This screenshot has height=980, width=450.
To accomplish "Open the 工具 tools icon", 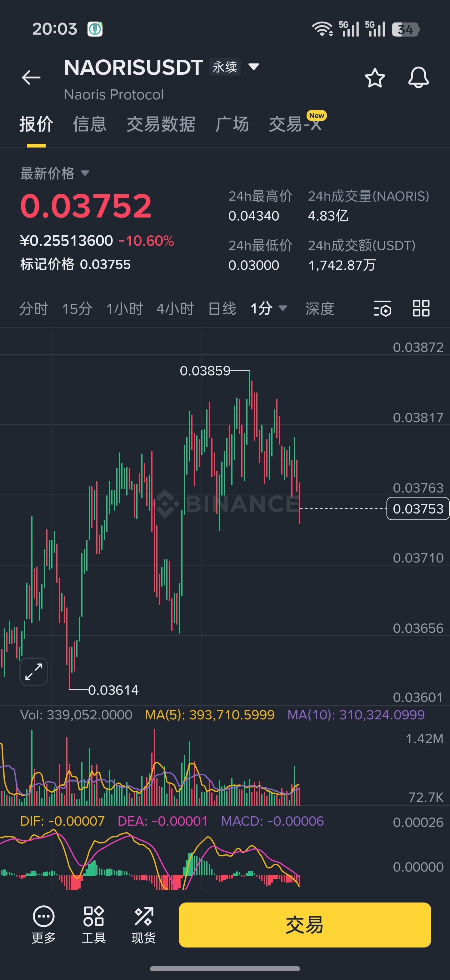I will coord(93,924).
